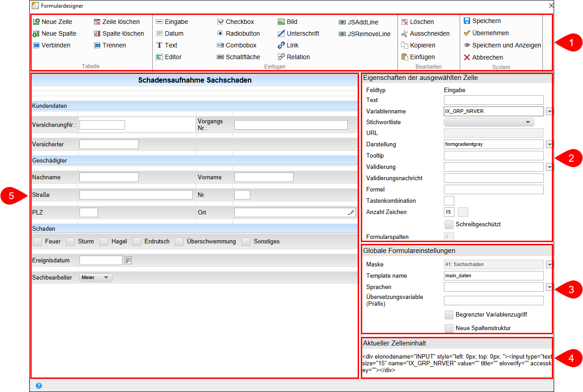Insert a Text element
This screenshot has height=392, width=583.
point(166,45)
